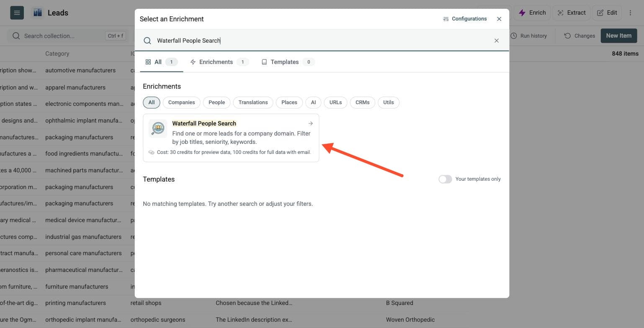The height and width of the screenshot is (328, 644).
Task: Switch to the Templates tab
Action: [288, 62]
